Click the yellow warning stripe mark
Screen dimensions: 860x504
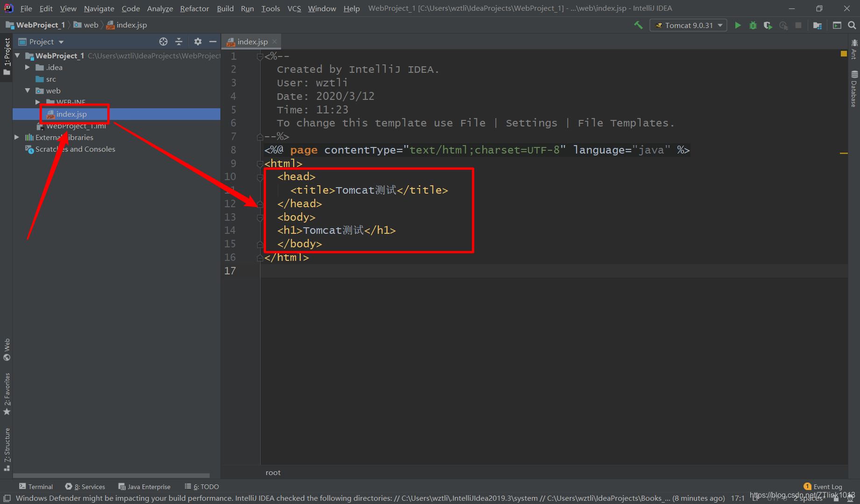point(844,153)
